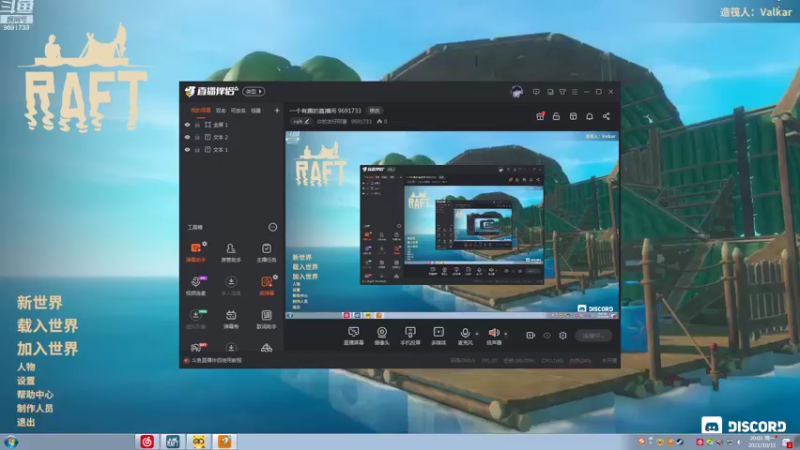Open the 读弹幕 read-danmaku tool
Viewport: 800px width, 450px height.
[266, 285]
